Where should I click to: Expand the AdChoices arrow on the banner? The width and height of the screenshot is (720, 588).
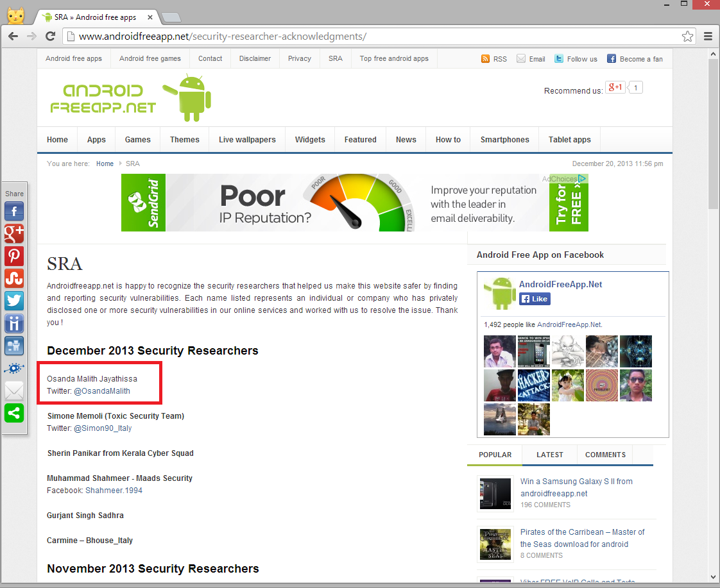[581, 178]
